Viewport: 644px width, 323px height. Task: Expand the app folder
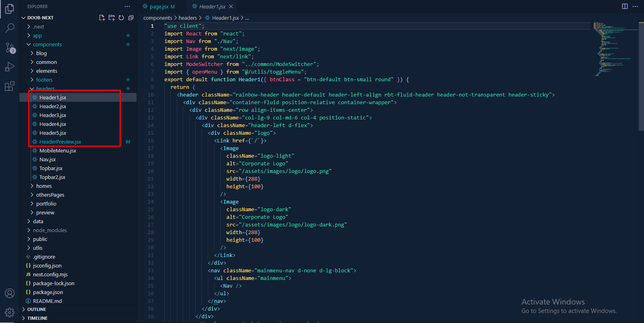pos(78,35)
